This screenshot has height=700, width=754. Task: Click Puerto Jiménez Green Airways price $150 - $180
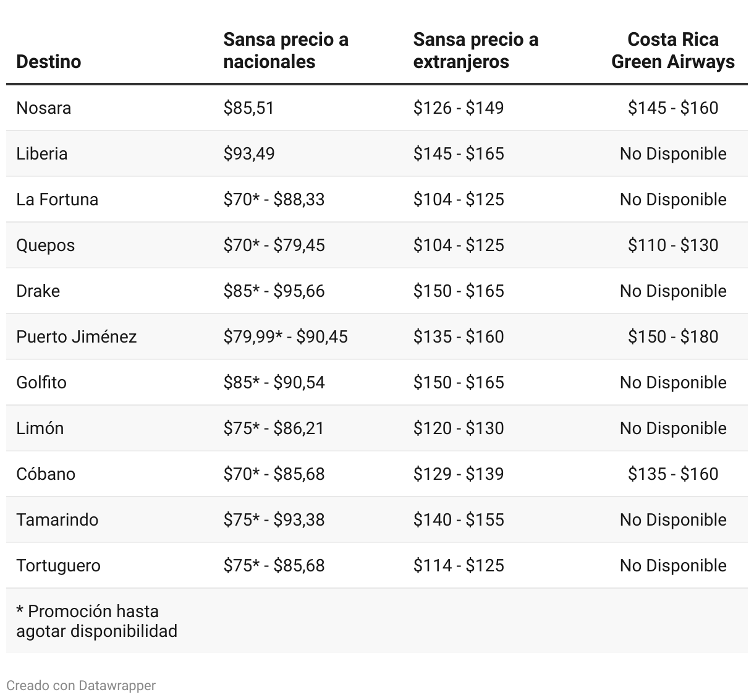click(672, 336)
